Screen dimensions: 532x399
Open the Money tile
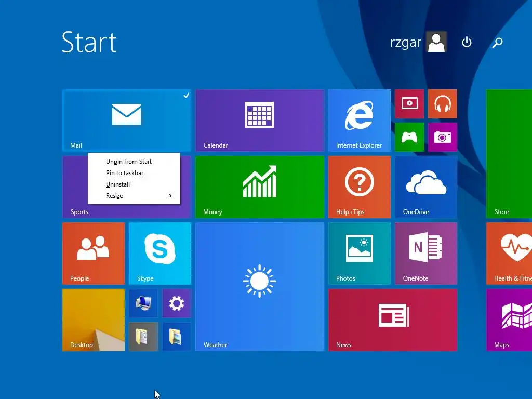click(x=260, y=187)
